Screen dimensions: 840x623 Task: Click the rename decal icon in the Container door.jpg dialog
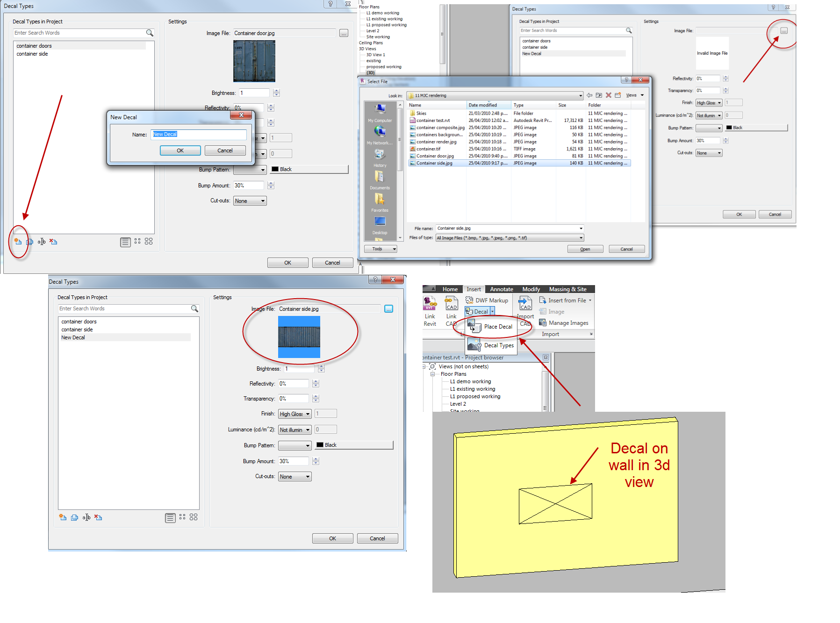tap(42, 242)
